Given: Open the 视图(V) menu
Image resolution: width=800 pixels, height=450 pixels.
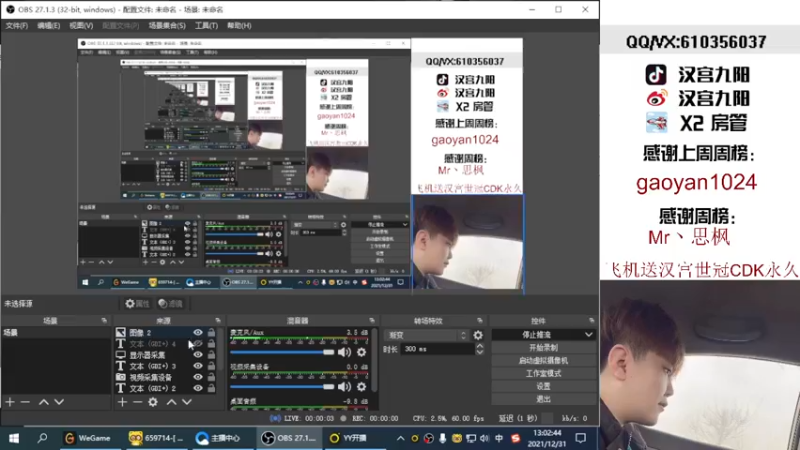Looking at the screenshot, I should coord(81,26).
